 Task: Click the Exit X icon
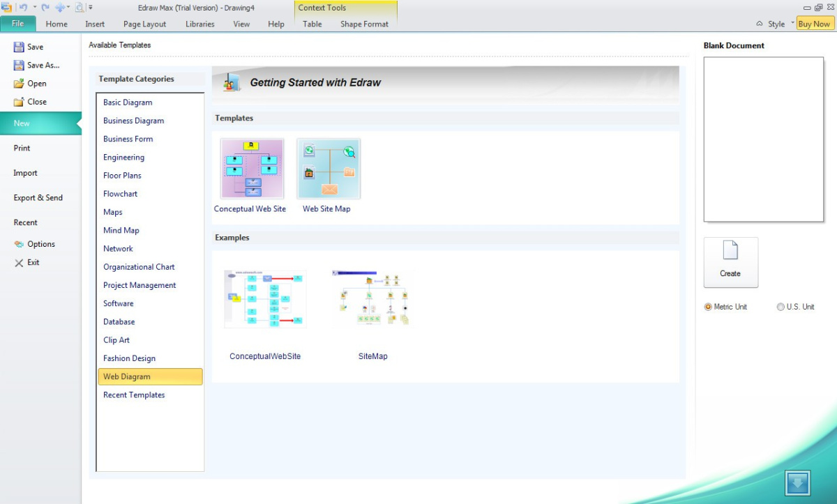coord(19,262)
